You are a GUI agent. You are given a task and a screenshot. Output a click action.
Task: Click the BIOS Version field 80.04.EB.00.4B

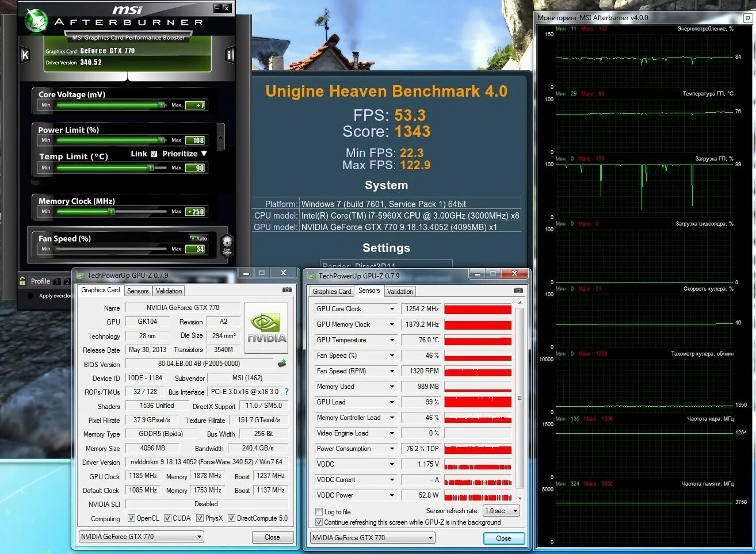pyautogui.click(x=199, y=364)
